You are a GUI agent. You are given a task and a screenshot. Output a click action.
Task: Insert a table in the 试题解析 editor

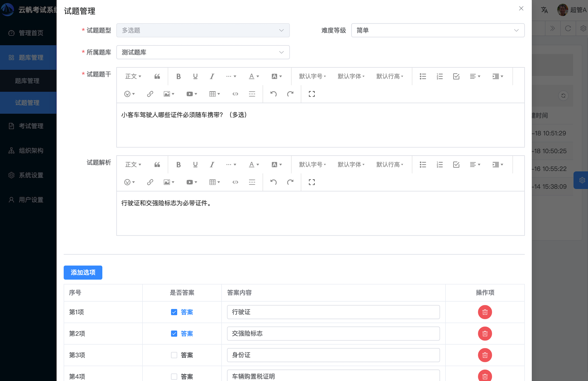[213, 182]
